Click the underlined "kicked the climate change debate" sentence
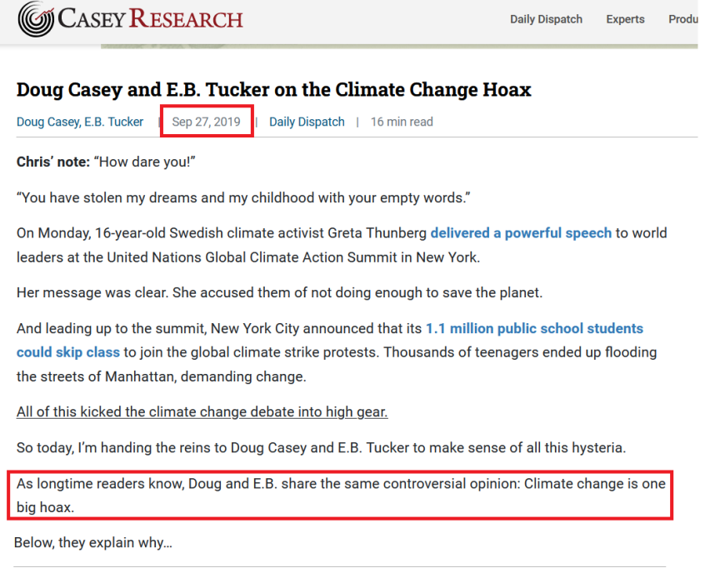725x588 pixels. pyautogui.click(x=202, y=412)
